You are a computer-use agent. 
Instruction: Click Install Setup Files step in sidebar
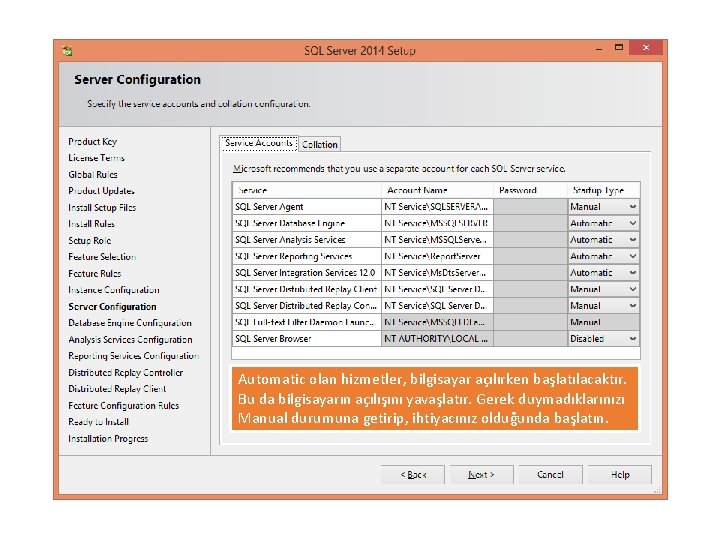pos(102,208)
